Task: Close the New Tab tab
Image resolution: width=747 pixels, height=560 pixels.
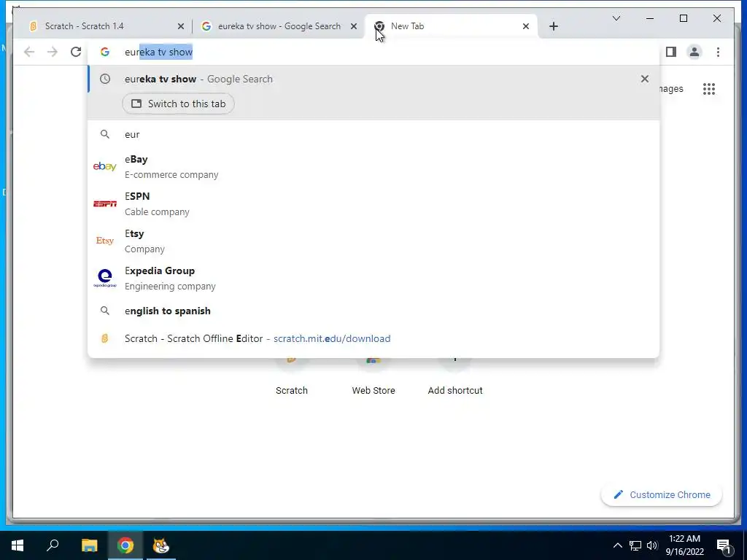Action: pyautogui.click(x=526, y=26)
